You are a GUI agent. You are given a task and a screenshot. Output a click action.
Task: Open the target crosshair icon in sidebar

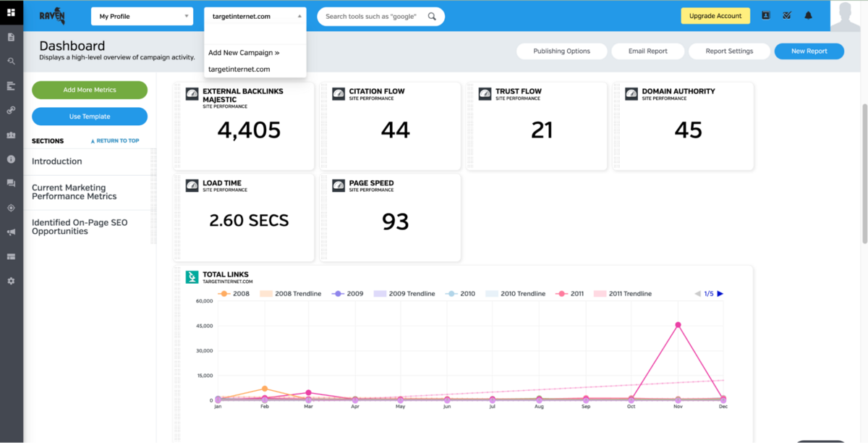[11, 208]
